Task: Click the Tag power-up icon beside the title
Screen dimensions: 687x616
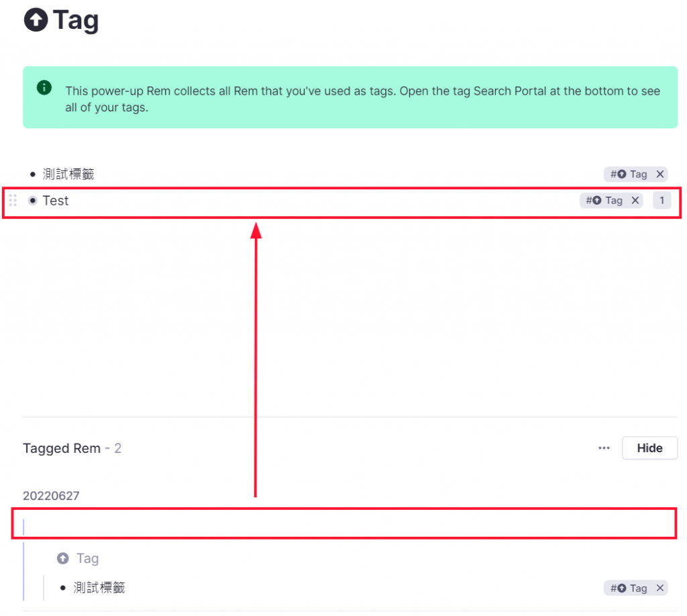Action: click(37, 20)
